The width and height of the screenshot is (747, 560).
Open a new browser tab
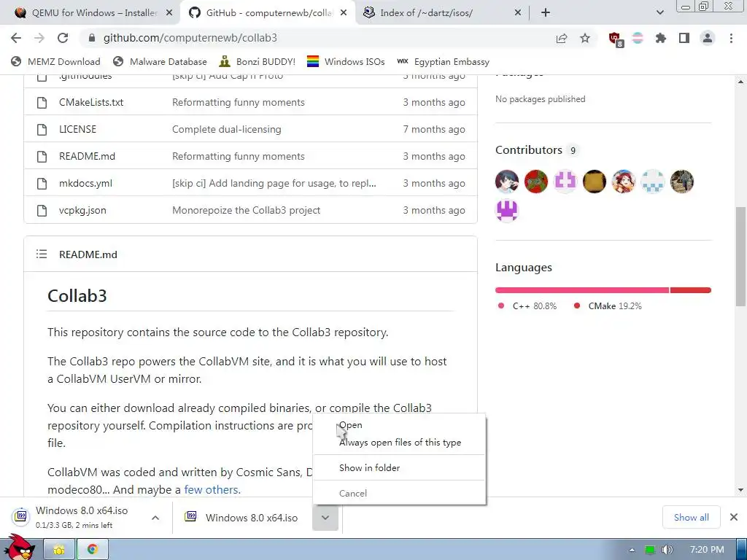pyautogui.click(x=546, y=13)
